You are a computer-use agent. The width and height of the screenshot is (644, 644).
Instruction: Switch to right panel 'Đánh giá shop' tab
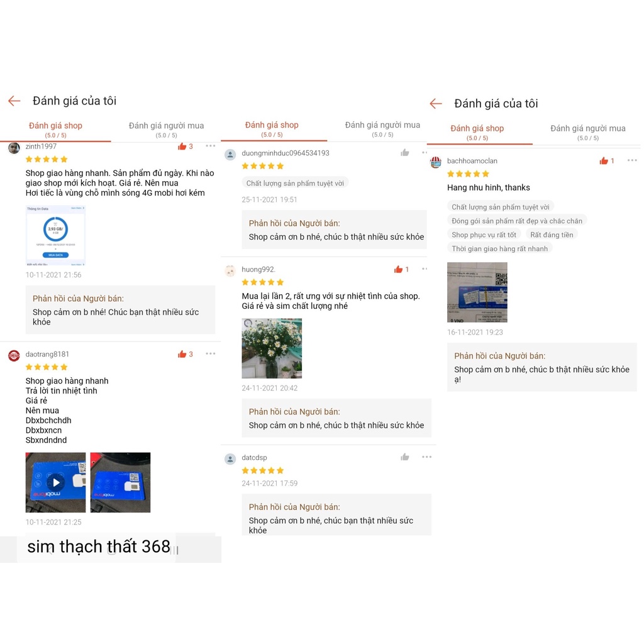coord(477,132)
